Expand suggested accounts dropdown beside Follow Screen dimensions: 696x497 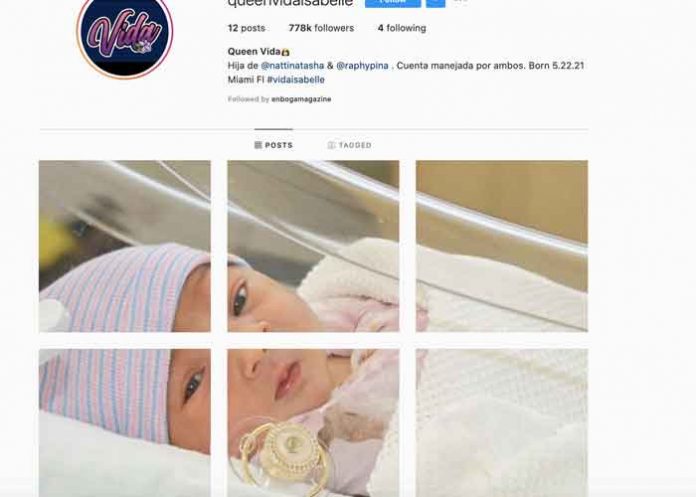435,3
